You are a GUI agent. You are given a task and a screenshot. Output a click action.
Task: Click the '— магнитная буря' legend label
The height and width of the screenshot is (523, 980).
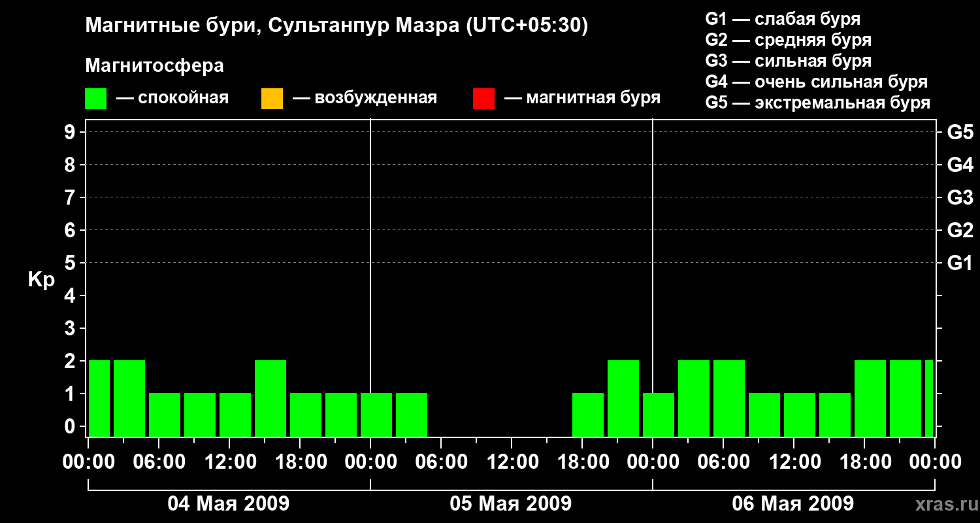click(x=583, y=98)
